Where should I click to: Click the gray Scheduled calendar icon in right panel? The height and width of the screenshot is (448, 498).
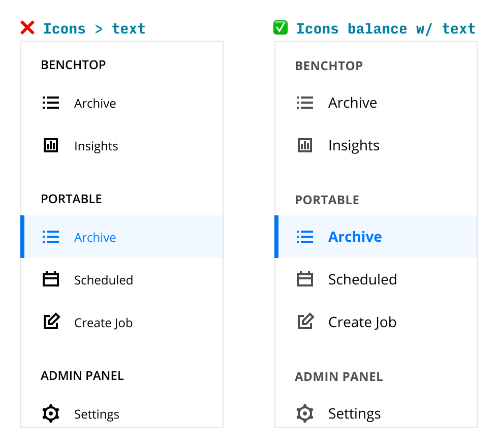tap(305, 279)
